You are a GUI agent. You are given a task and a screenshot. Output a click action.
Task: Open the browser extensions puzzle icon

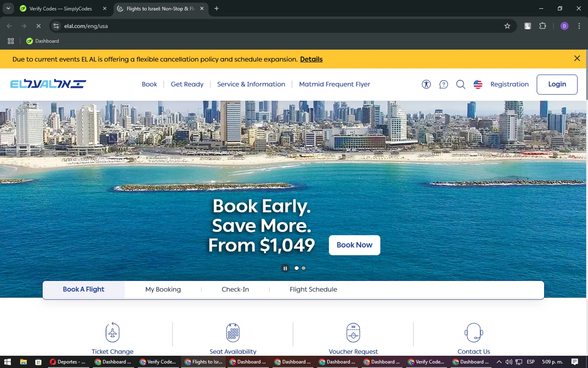coord(543,26)
